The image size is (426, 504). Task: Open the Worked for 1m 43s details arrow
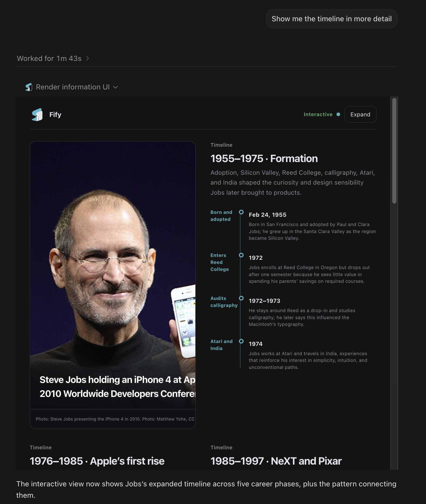[x=87, y=59]
